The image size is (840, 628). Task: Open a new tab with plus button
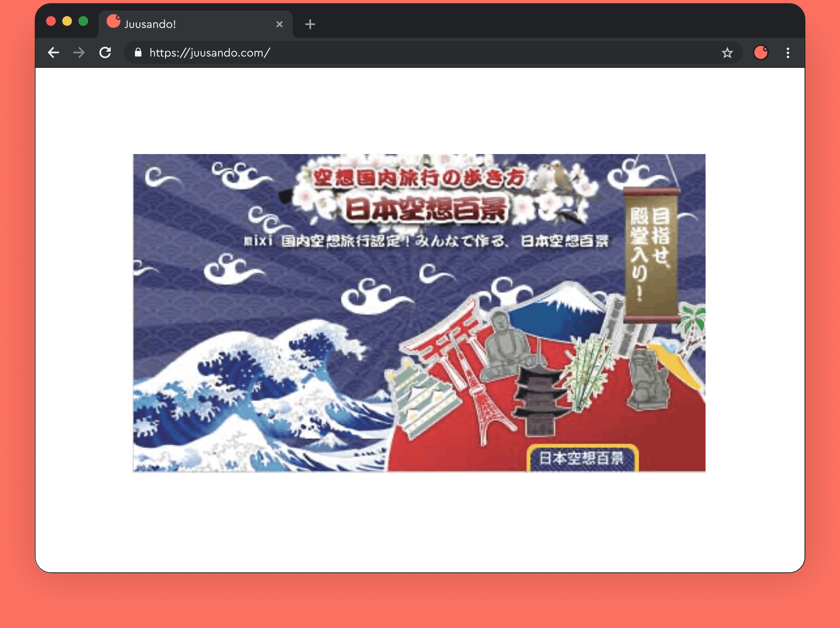(x=310, y=25)
